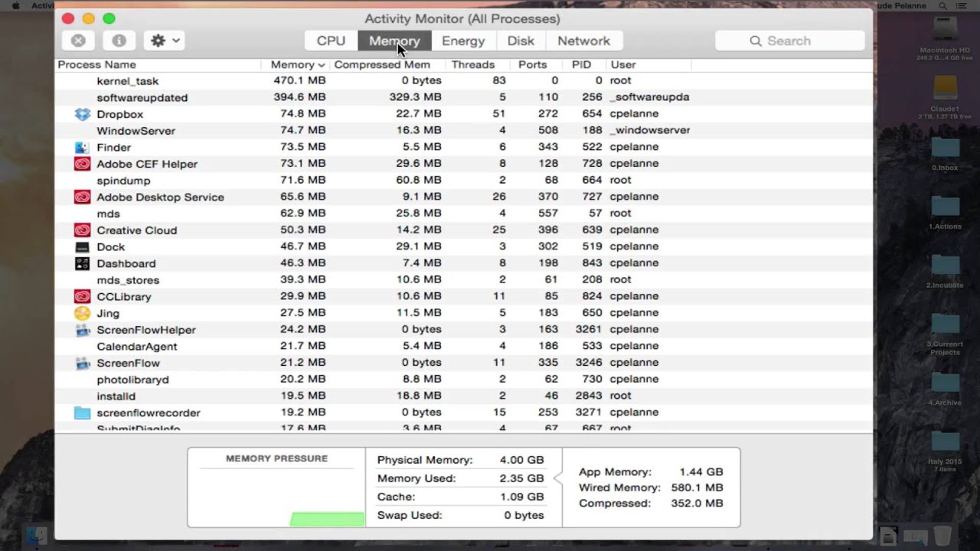Image resolution: width=980 pixels, height=551 pixels.
Task: Select the Adobe CEF Helper icon
Action: pyautogui.click(x=82, y=164)
